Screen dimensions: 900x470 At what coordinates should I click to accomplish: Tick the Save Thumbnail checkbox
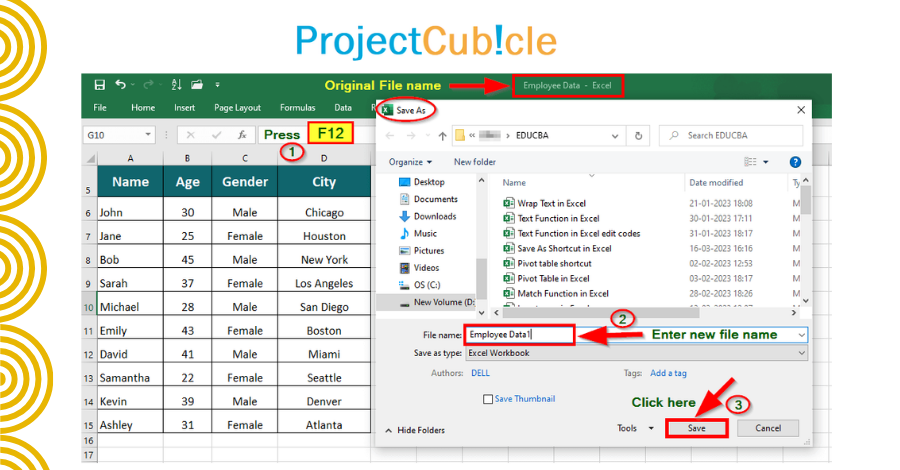pyautogui.click(x=488, y=399)
